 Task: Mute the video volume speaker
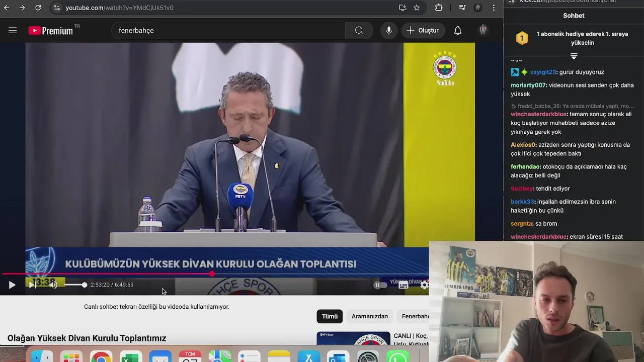pyautogui.click(x=53, y=285)
